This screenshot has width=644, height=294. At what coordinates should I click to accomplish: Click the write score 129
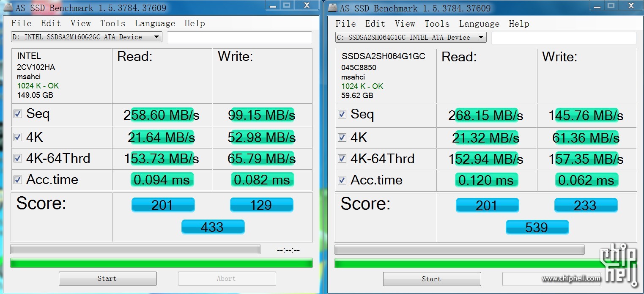click(261, 205)
